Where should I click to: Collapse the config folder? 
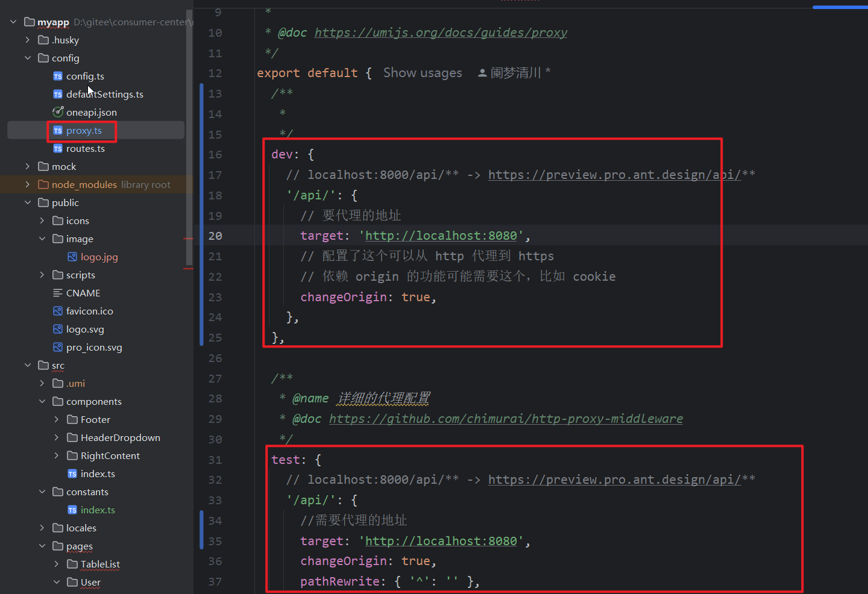[28, 58]
